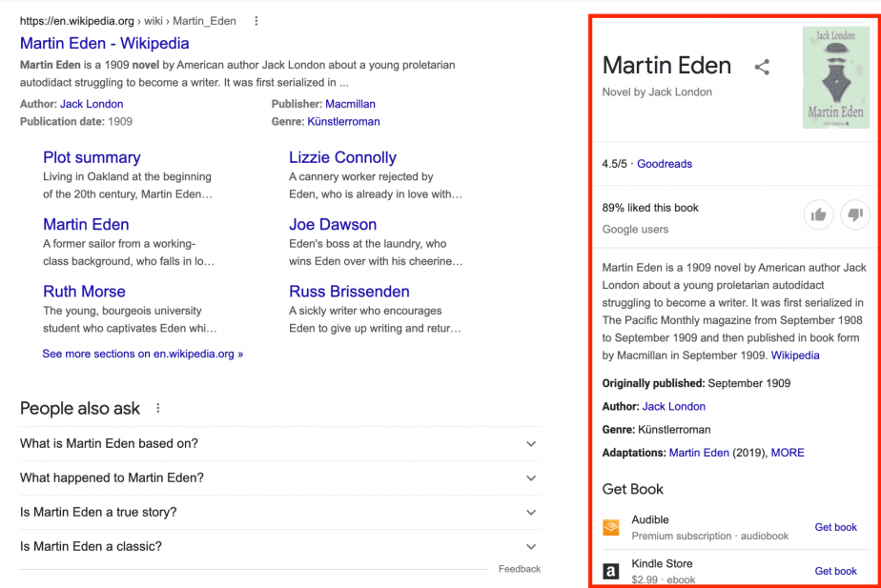Open the Russ Brissenden section link
This screenshot has width=881, height=588.
[349, 291]
